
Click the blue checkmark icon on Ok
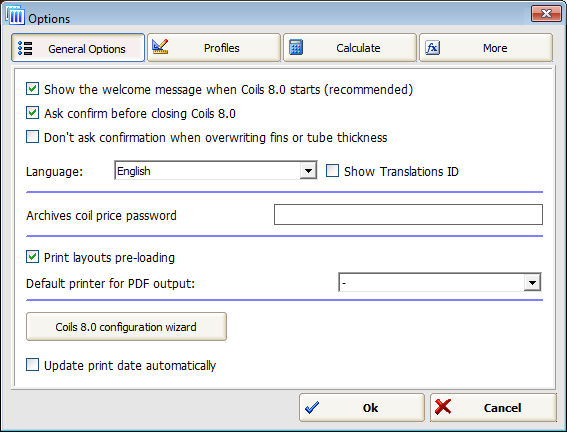click(312, 407)
